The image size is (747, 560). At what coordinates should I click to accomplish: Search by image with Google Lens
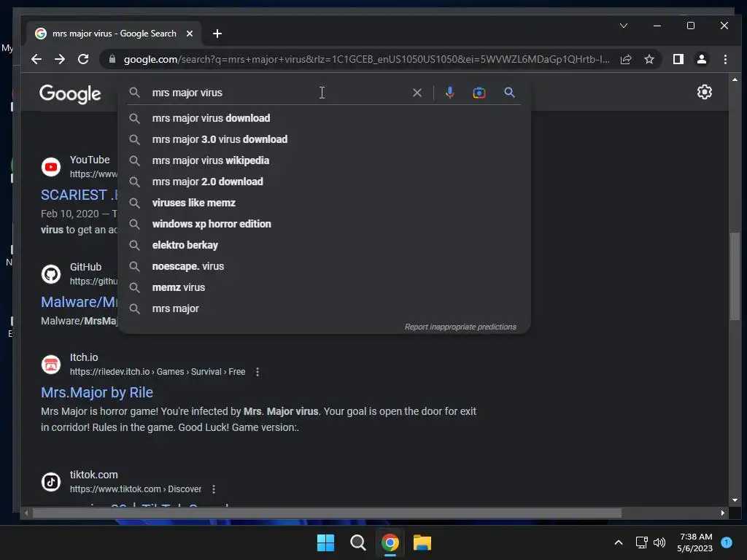coord(479,93)
